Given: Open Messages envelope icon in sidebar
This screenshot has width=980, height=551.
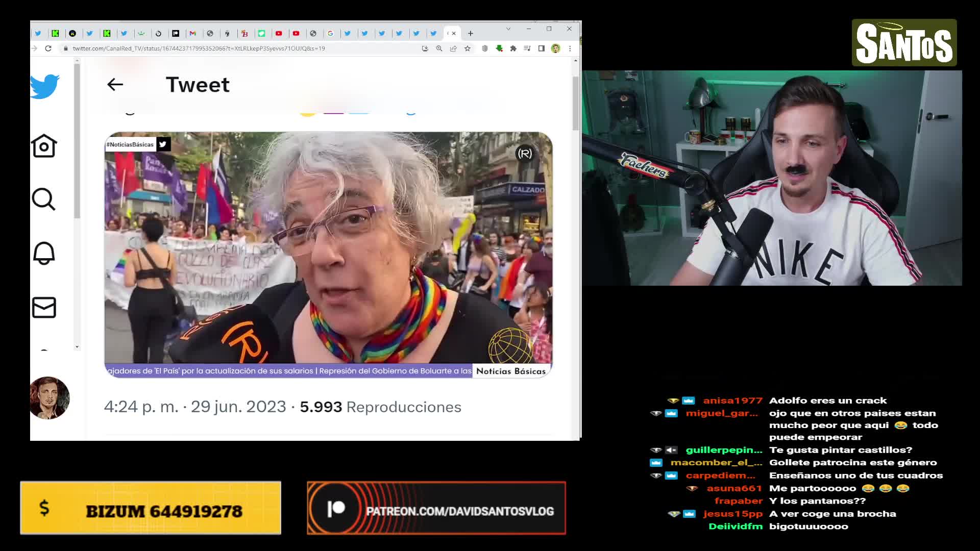Looking at the screenshot, I should pyautogui.click(x=44, y=308).
